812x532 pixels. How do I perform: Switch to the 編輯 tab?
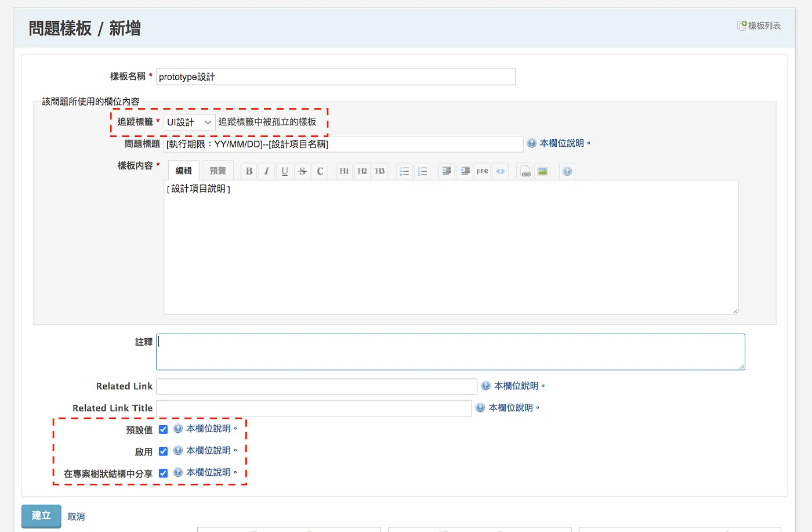[184, 171]
